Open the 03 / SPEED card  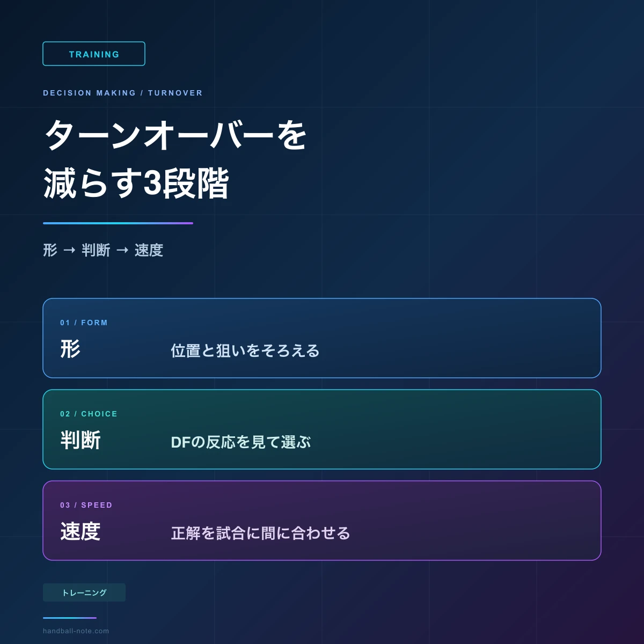point(322,521)
